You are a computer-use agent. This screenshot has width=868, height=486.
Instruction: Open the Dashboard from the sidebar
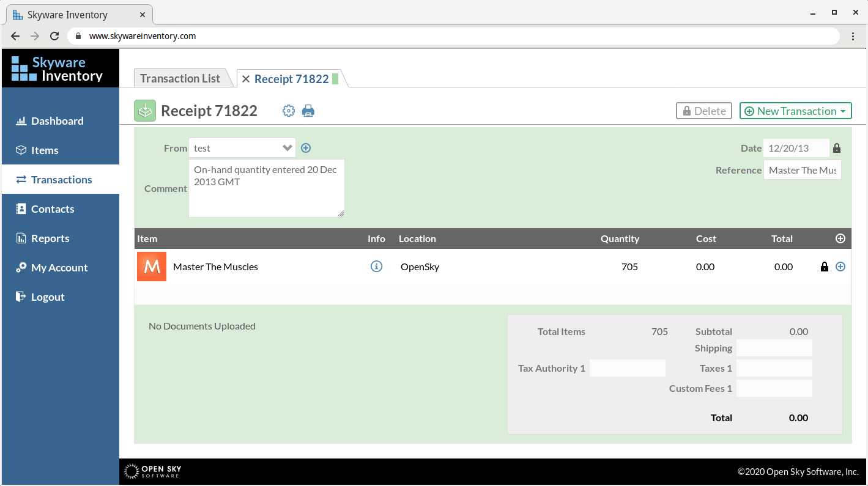click(x=57, y=120)
